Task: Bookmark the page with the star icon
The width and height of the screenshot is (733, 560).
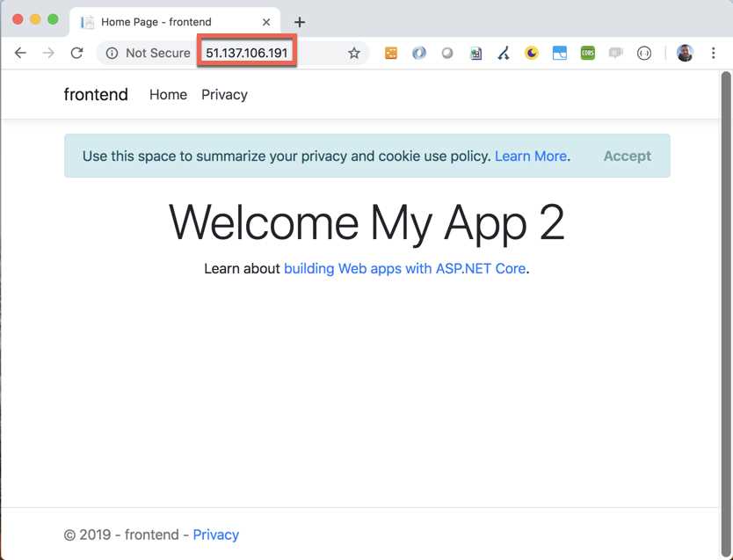Action: (x=354, y=53)
